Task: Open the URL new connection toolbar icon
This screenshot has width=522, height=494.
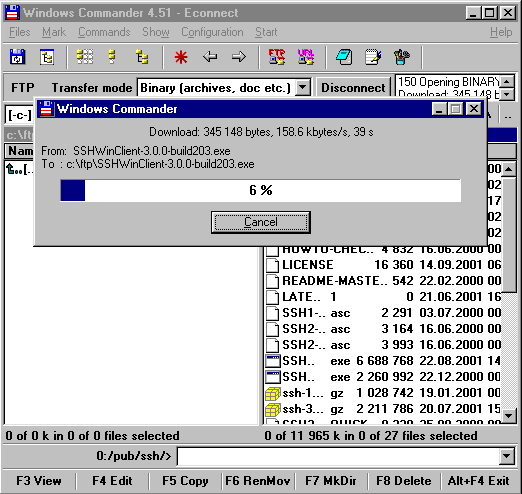Action: tap(306, 57)
